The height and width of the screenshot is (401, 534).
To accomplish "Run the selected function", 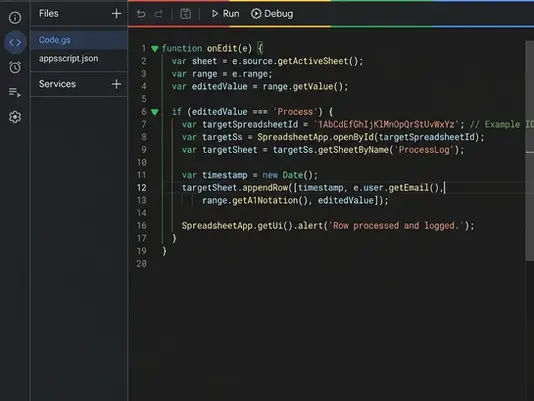I will tap(225, 14).
